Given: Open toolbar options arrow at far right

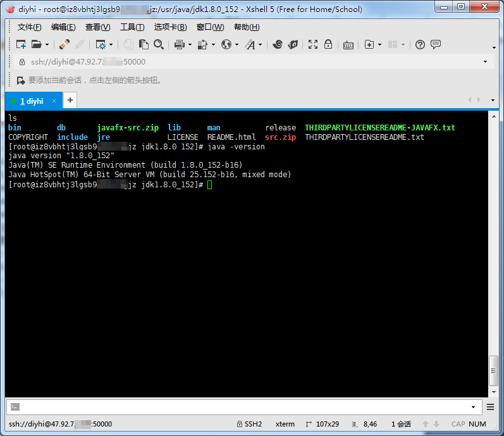Looking at the screenshot, I should [x=494, y=47].
